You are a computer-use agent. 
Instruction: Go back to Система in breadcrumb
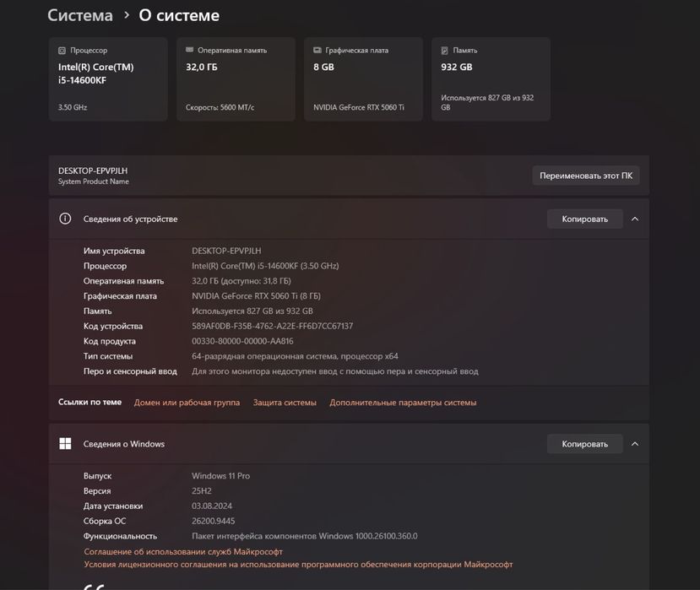coord(80,16)
